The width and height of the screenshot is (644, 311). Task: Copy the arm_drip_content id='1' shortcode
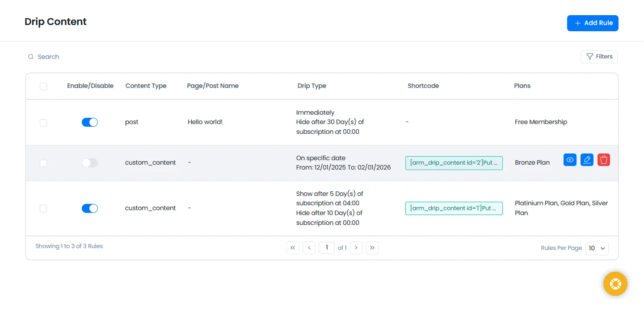454,208
